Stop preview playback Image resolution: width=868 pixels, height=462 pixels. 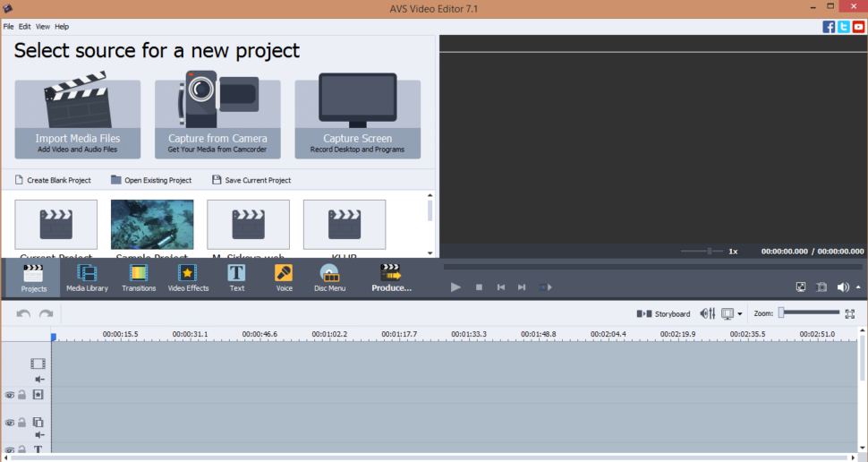coord(479,287)
